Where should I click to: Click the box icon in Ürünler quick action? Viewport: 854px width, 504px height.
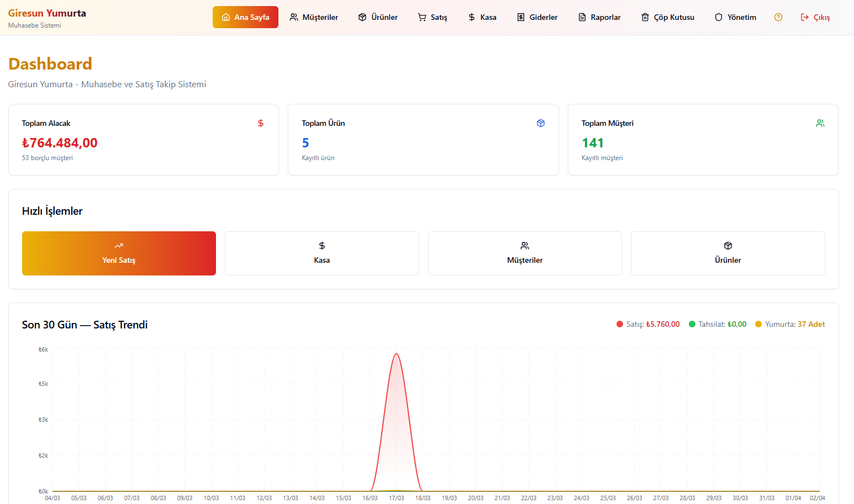pyautogui.click(x=728, y=246)
